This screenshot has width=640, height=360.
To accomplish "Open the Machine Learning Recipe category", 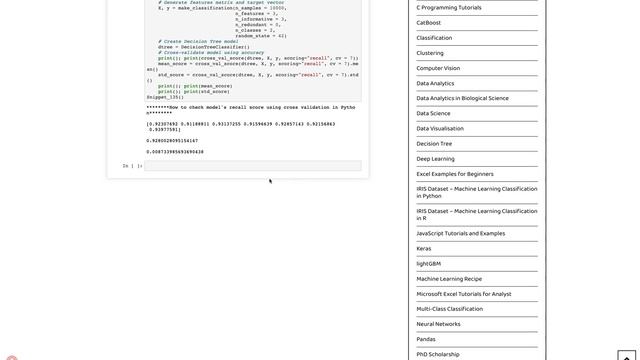I will (449, 279).
